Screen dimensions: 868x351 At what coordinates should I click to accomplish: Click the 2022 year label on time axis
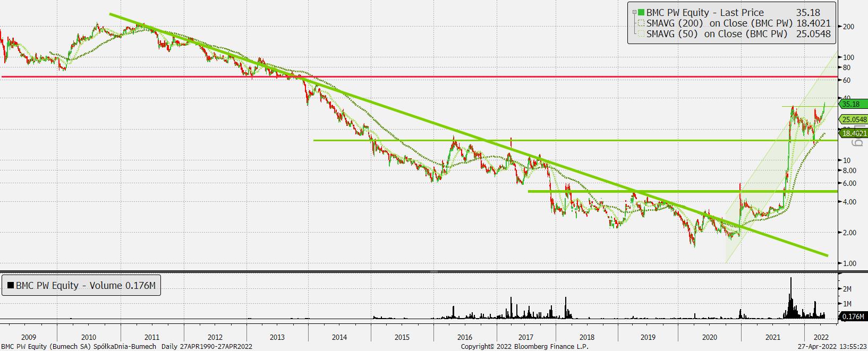pos(821,337)
